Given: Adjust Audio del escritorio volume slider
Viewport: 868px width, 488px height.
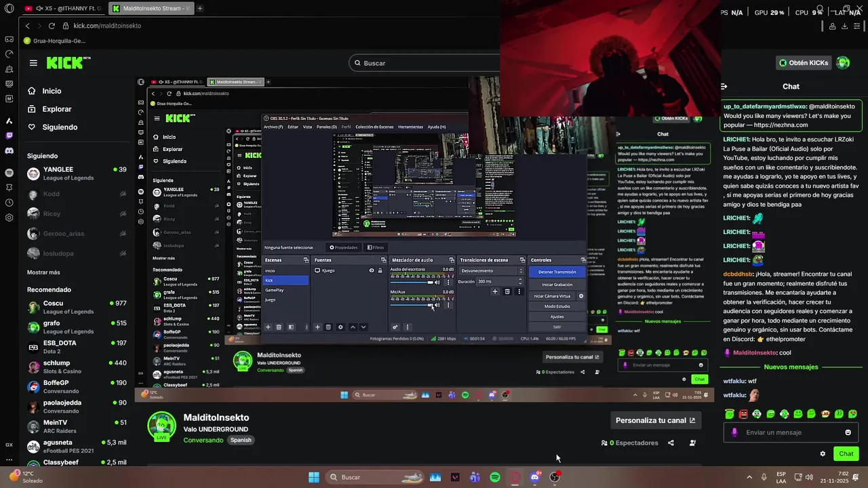Looking at the screenshot, I should click(x=412, y=283).
